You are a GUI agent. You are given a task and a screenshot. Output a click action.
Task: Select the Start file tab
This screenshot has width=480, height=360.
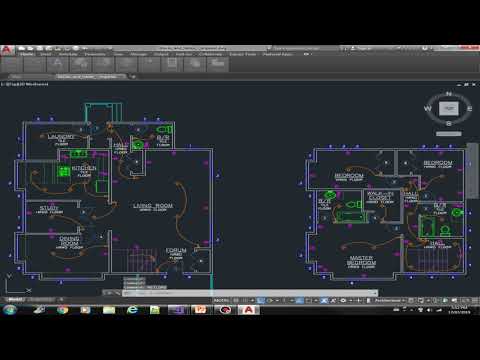click(17, 76)
